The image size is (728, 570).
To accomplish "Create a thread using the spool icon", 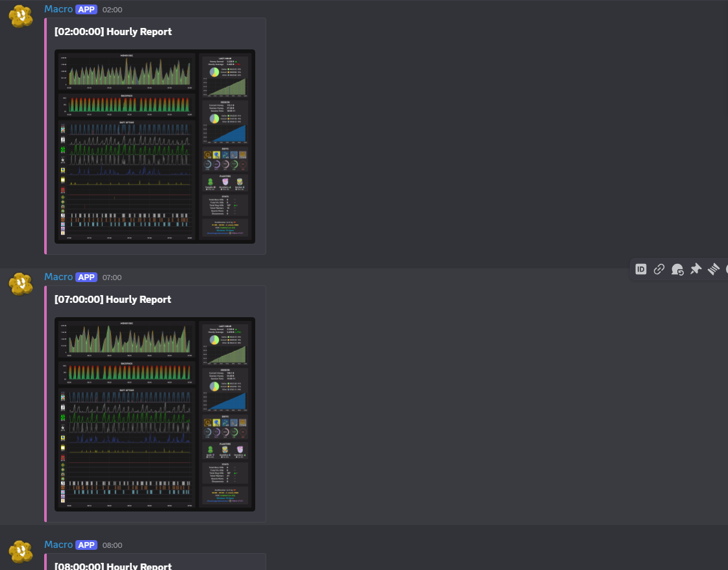I will point(714,270).
